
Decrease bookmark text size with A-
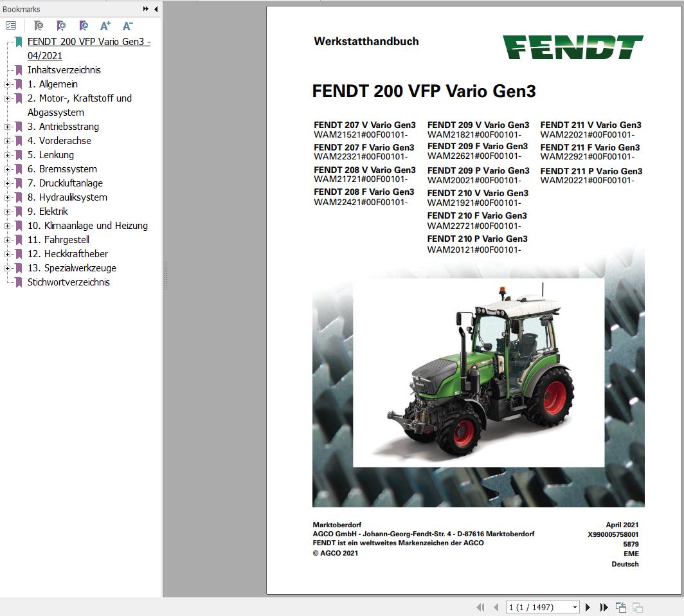pos(127,26)
